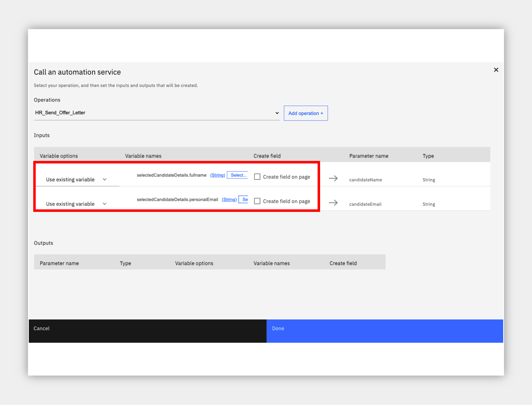532x405 pixels.
Task: Click selectedCandidateDetails.personalEmail variable name
Action: pos(177,199)
